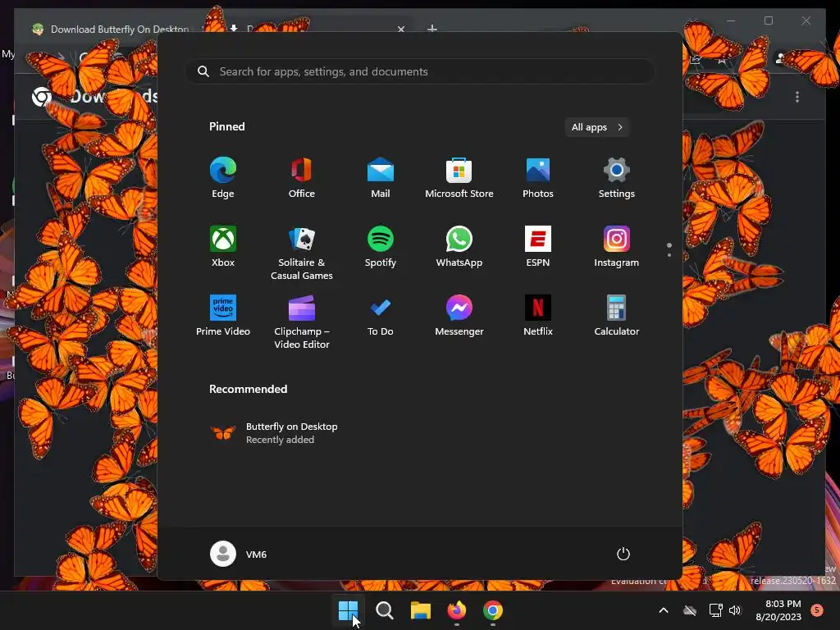Image resolution: width=840 pixels, height=630 pixels.
Task: Open WhatsApp
Action: coord(459,247)
